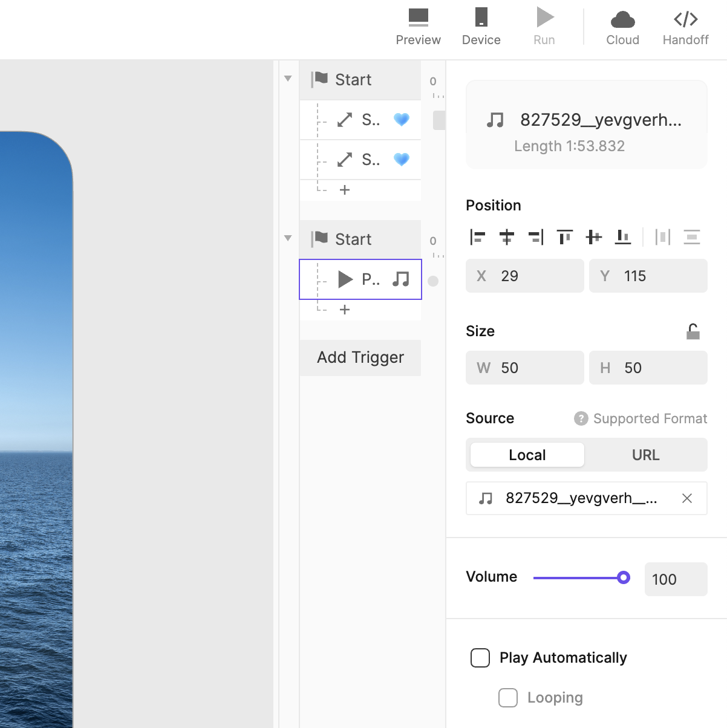Enable Play Automatically checkbox
This screenshot has height=728, width=727.
point(480,658)
